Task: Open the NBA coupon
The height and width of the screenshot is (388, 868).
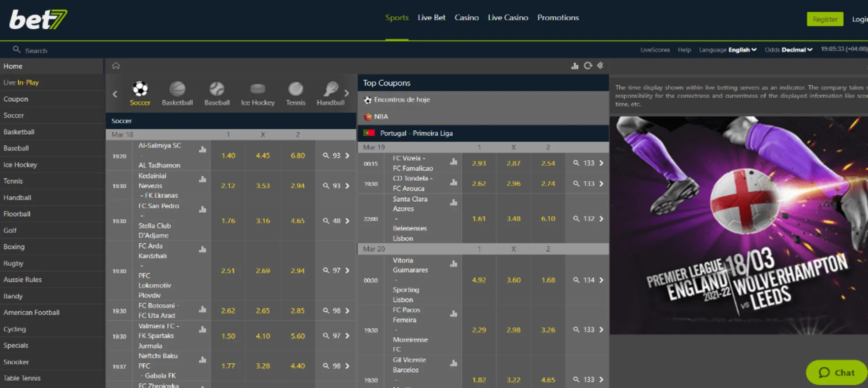Action: click(x=483, y=116)
